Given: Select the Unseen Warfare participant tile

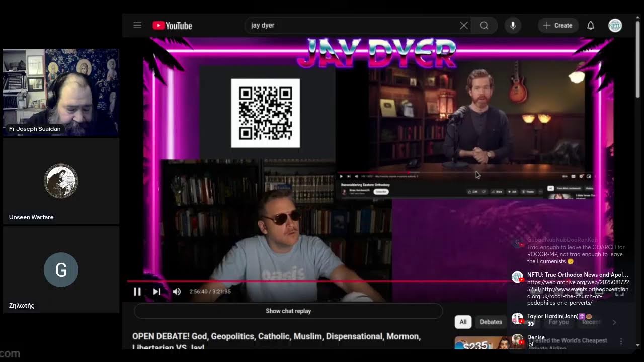Looking at the screenshot, I should (x=61, y=181).
